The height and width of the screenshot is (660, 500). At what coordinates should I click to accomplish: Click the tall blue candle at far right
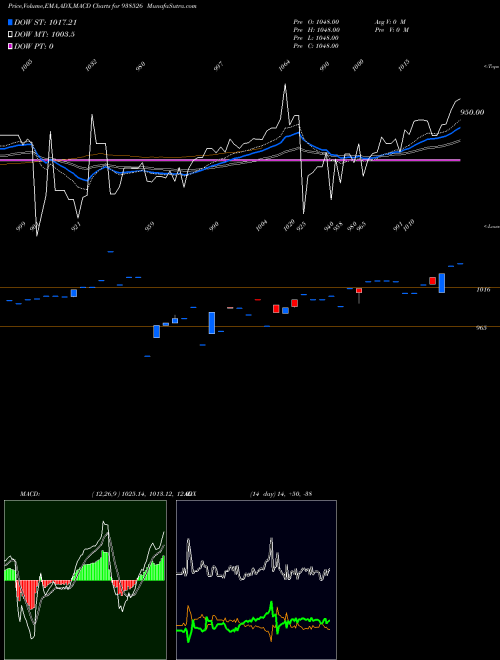(x=441, y=283)
